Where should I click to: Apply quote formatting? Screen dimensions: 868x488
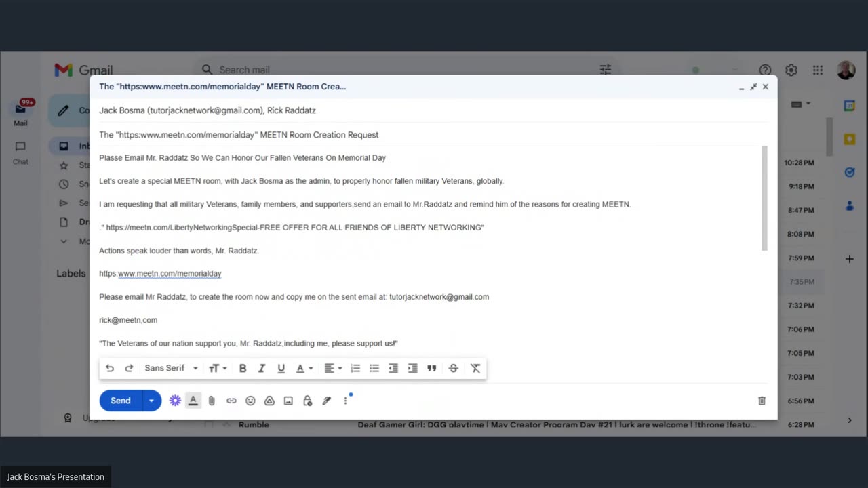click(431, 368)
